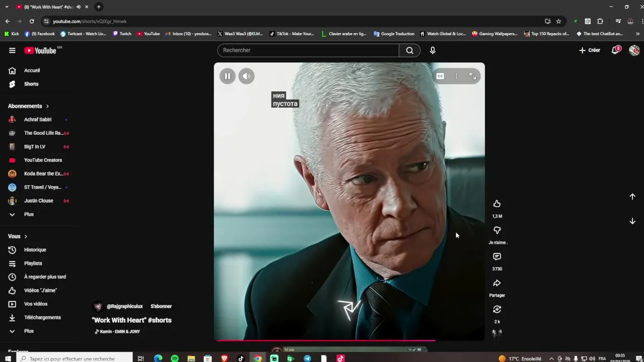Mute tab via speaker icon on tab
Viewport: 644px width, 362px height.
(78, 7)
